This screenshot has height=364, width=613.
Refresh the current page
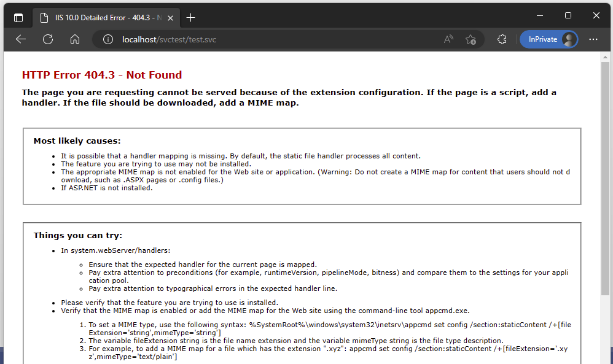[48, 39]
